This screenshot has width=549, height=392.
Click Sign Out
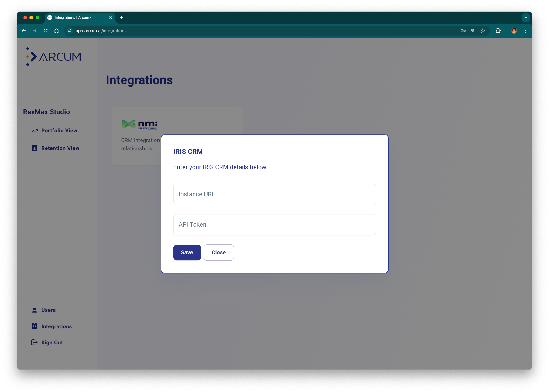[52, 343]
